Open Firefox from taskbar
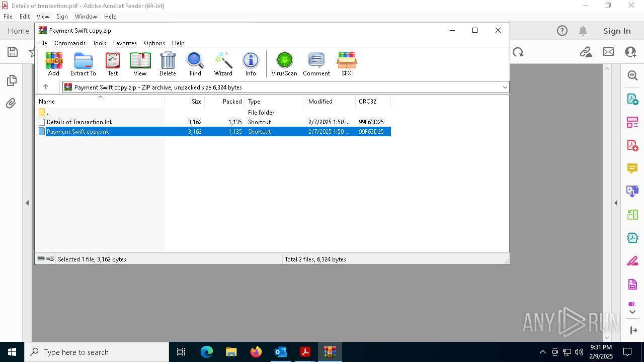Screen dimensions: 644x362 click(x=256, y=352)
